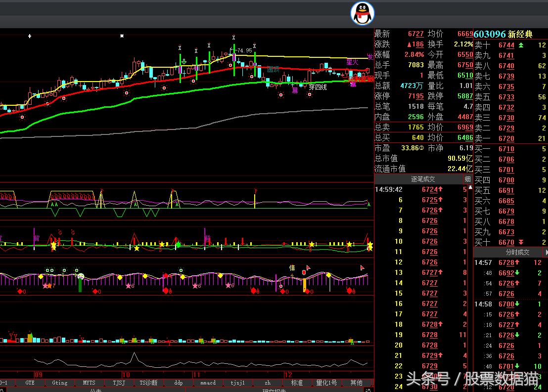The image size is (548, 392).
Task: Click the 星火 signal label on chart
Action: click(352, 62)
